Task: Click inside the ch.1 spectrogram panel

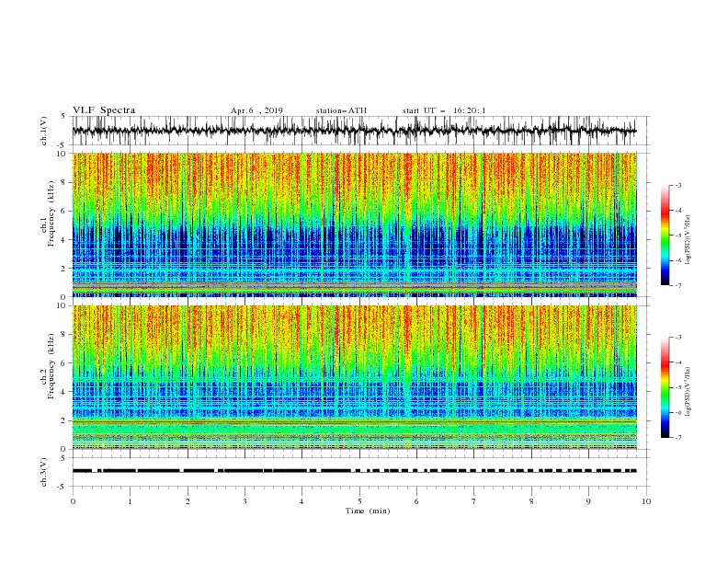Action: pyautogui.click(x=355, y=224)
